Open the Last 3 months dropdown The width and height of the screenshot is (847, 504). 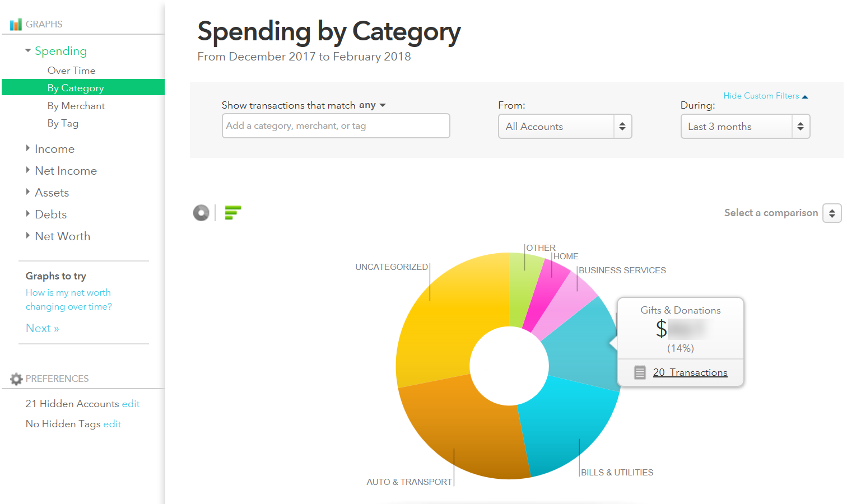point(746,127)
